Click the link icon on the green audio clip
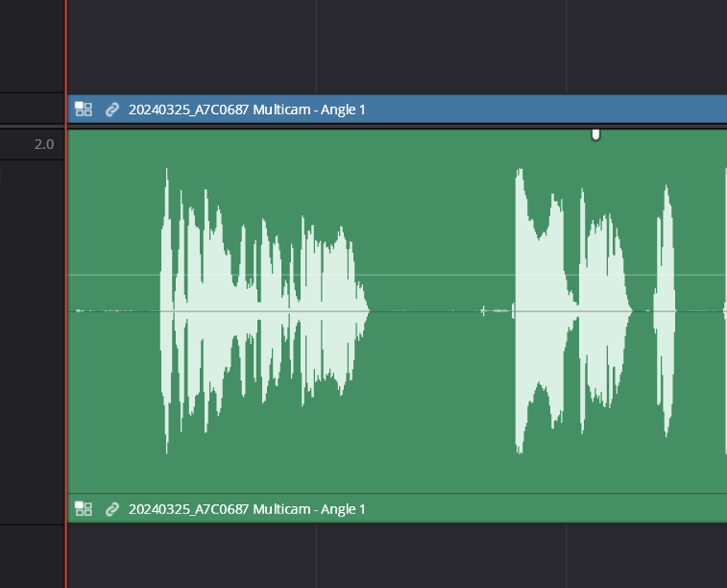Screen dimensions: 727x588 click(111, 509)
